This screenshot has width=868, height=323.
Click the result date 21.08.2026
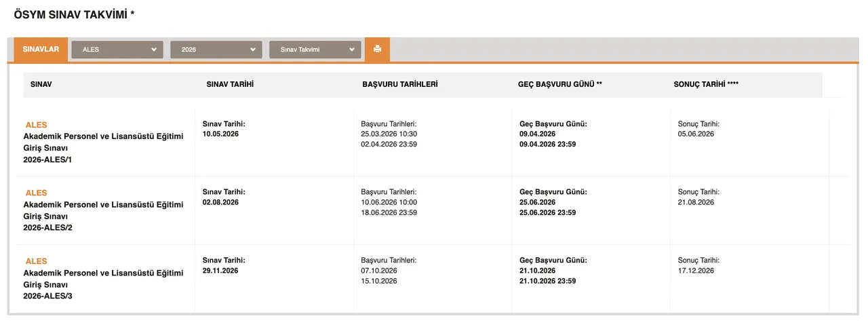coord(696,202)
